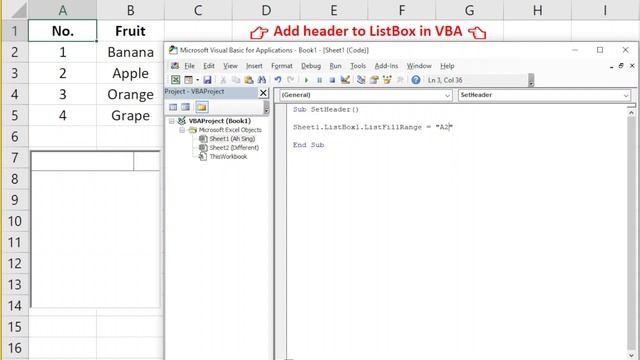
Task: Click the Copy icon in VBA toolbar
Action: coord(236,80)
